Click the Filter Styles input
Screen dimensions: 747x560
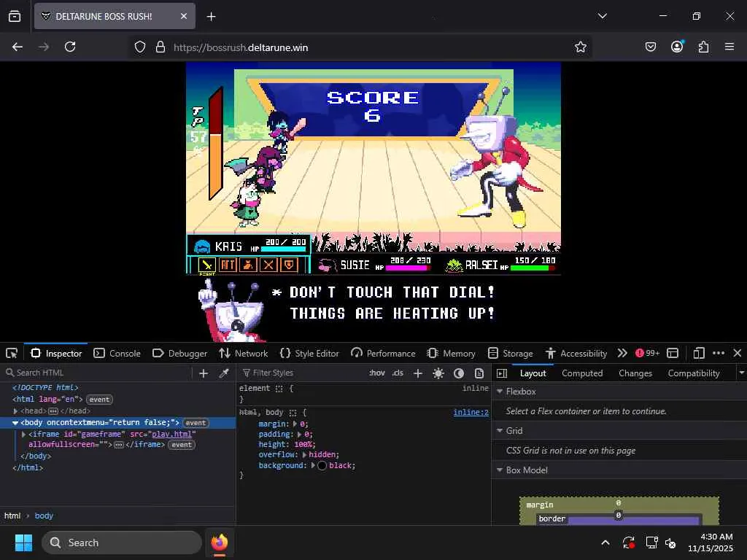(303, 373)
